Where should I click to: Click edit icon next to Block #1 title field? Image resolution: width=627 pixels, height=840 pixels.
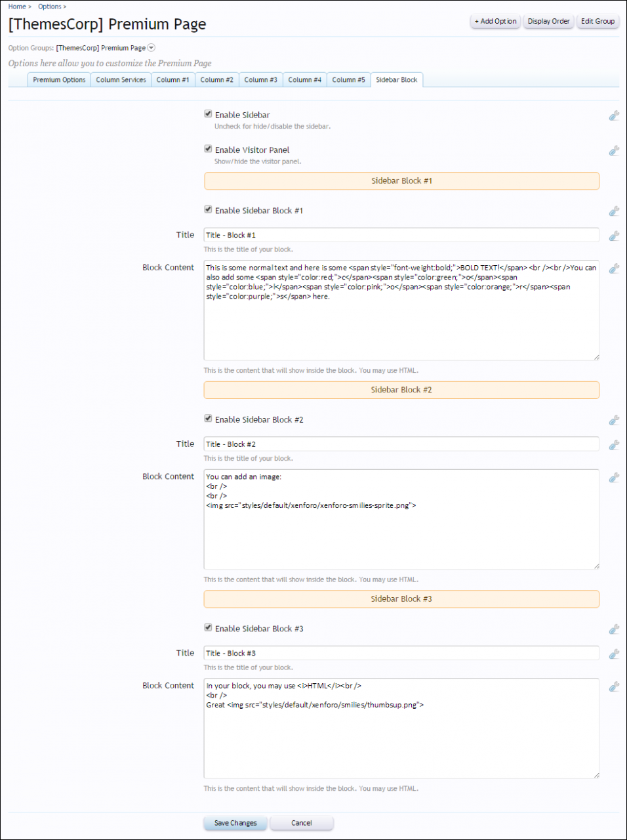pyautogui.click(x=614, y=236)
